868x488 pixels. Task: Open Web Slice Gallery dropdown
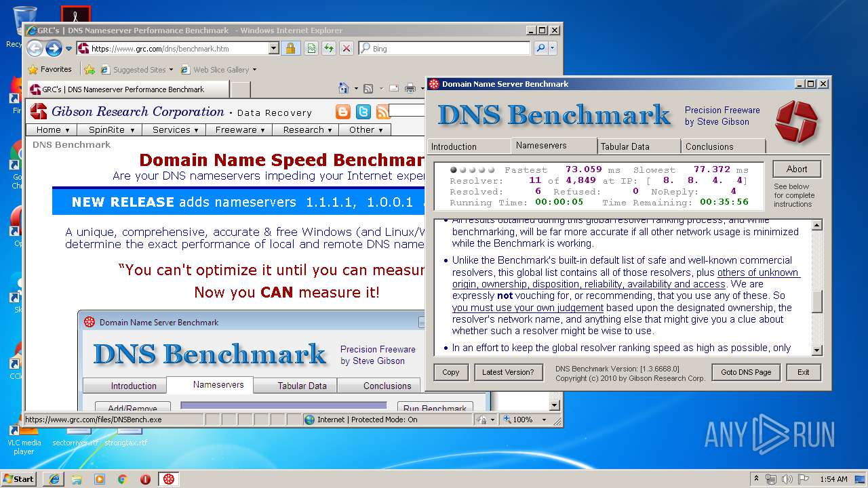coord(219,69)
